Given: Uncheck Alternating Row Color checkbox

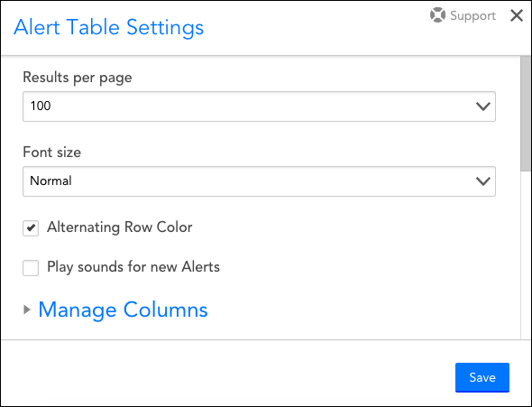Looking at the screenshot, I should (x=31, y=227).
